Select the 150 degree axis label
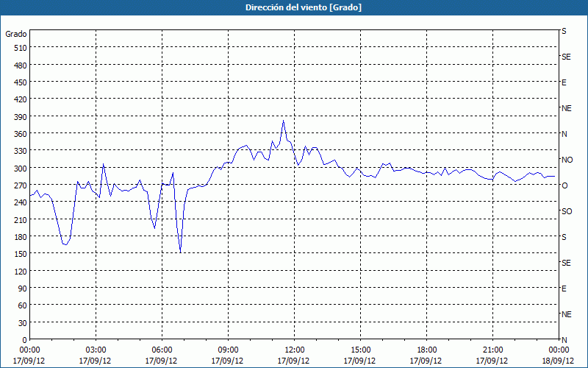This screenshot has height=368, width=588. pyautogui.click(x=21, y=254)
